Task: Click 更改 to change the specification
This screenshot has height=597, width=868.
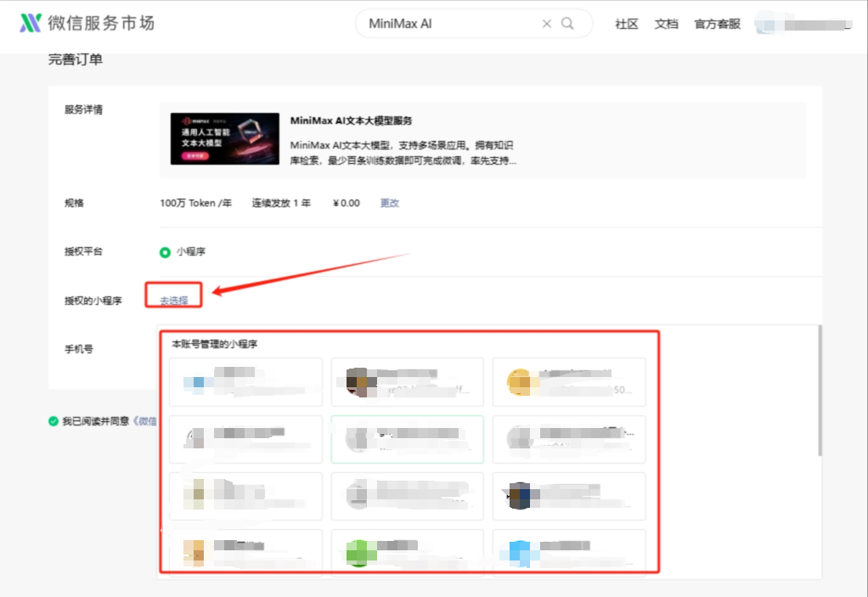Action: point(390,203)
